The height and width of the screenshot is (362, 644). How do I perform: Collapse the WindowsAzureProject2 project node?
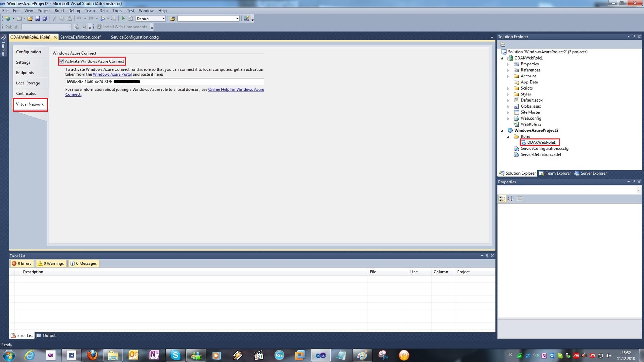[x=502, y=131]
